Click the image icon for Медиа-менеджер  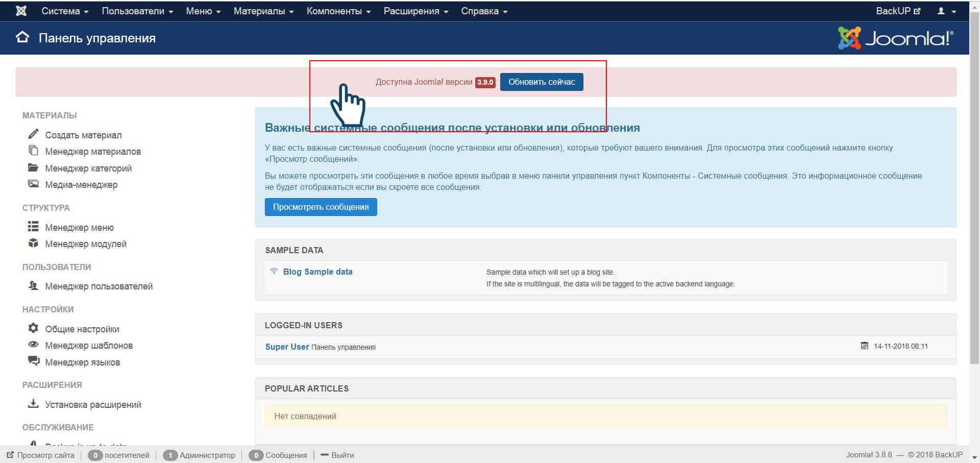click(x=33, y=184)
